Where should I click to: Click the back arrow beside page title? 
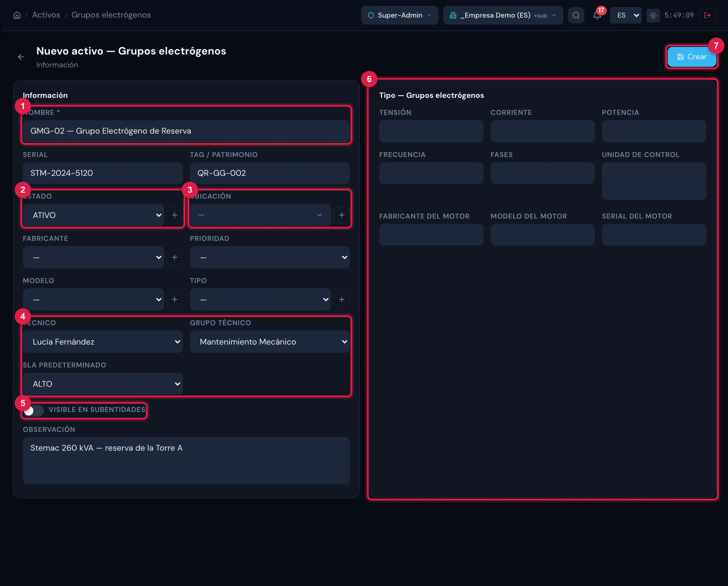(21, 57)
